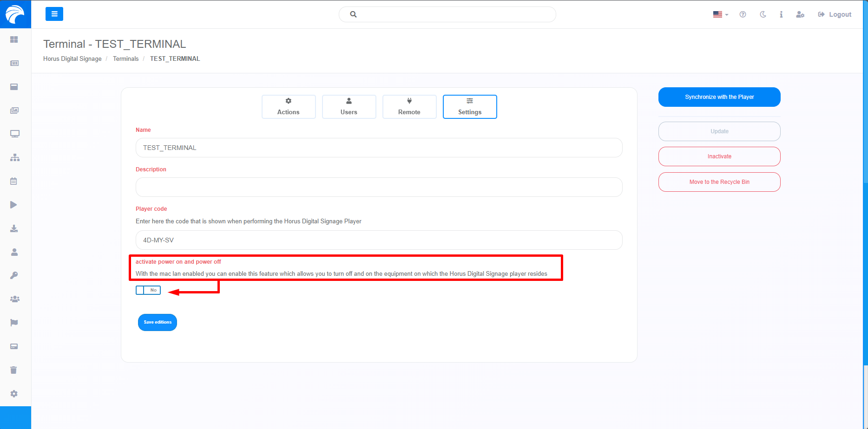Open the Users tab

pos(349,107)
